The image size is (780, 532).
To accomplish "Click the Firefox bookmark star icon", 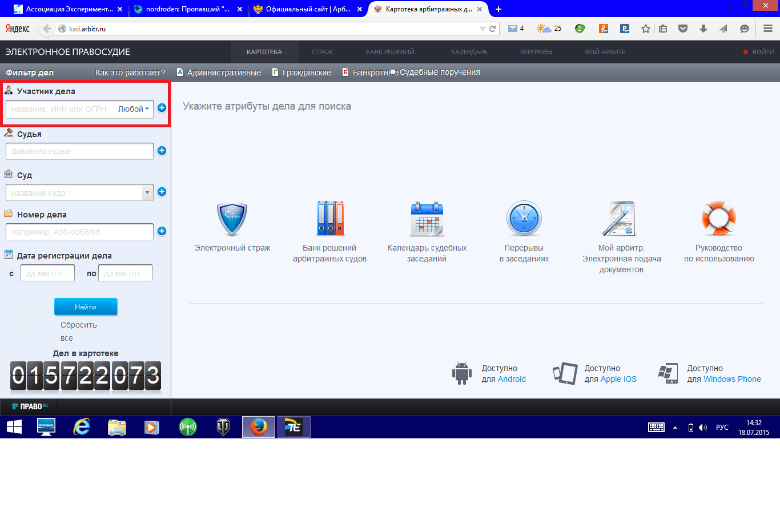I will 645,29.
